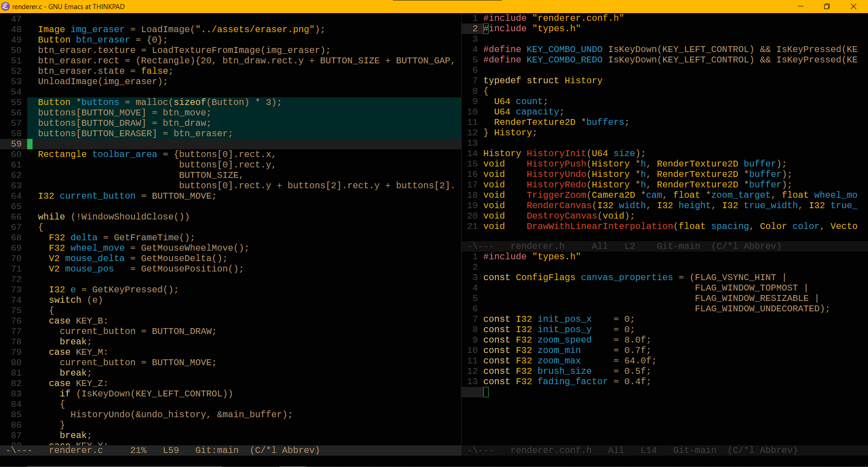The width and height of the screenshot is (868, 467).
Task: Minimize the Emacs window
Action: tap(801, 6)
